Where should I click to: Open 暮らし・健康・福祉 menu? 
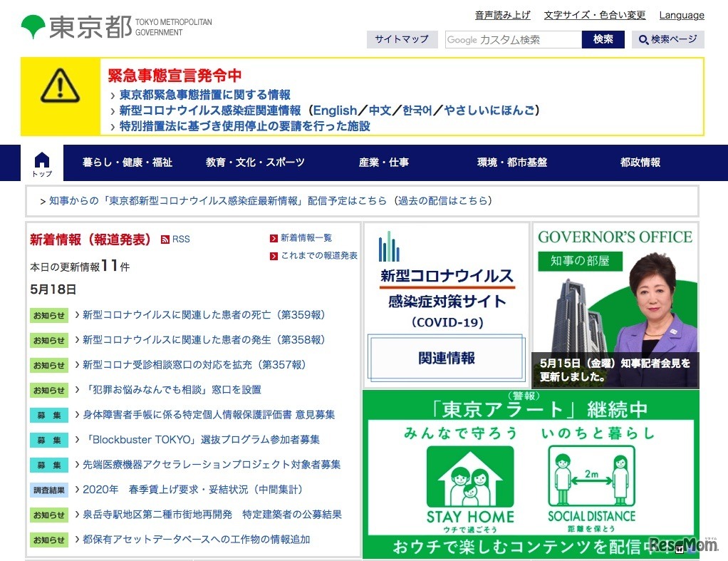click(x=128, y=163)
